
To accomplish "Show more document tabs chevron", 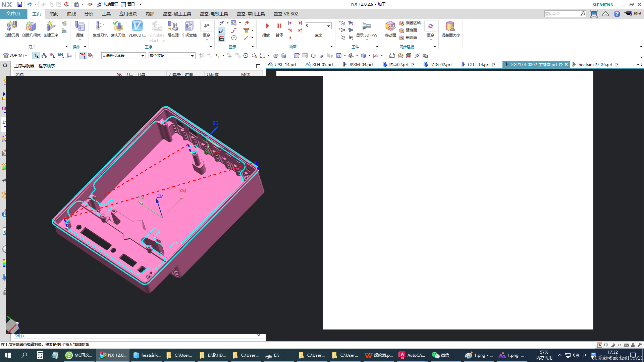I will pyautogui.click(x=639, y=64).
